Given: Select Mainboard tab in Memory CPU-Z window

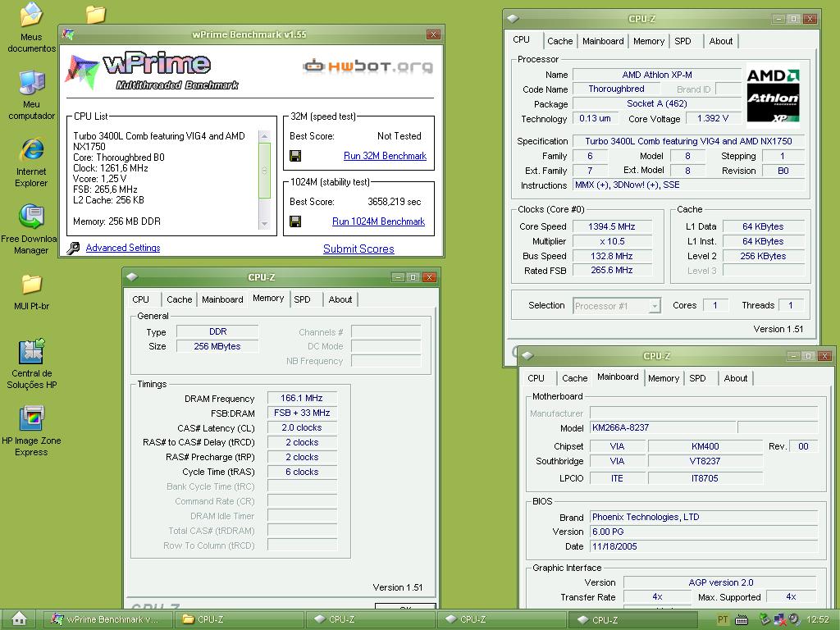Looking at the screenshot, I should pyautogui.click(x=222, y=299).
